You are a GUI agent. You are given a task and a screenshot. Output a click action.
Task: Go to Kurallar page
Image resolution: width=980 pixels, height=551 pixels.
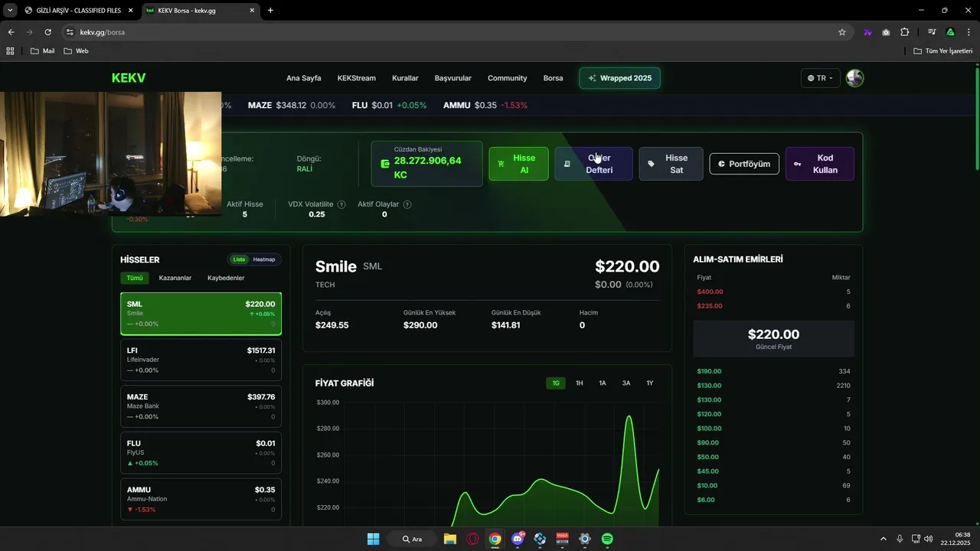[x=405, y=78]
